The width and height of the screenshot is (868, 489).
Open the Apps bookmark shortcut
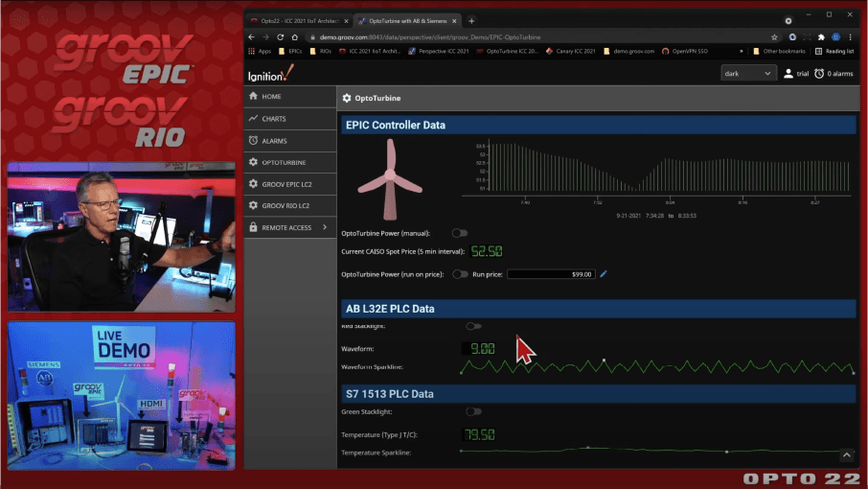[x=260, y=51]
